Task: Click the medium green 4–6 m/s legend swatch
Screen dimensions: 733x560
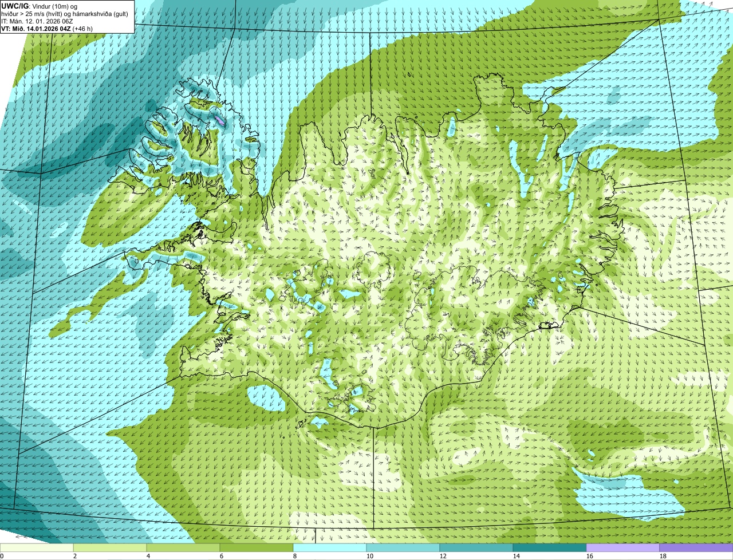Action: click(x=183, y=547)
